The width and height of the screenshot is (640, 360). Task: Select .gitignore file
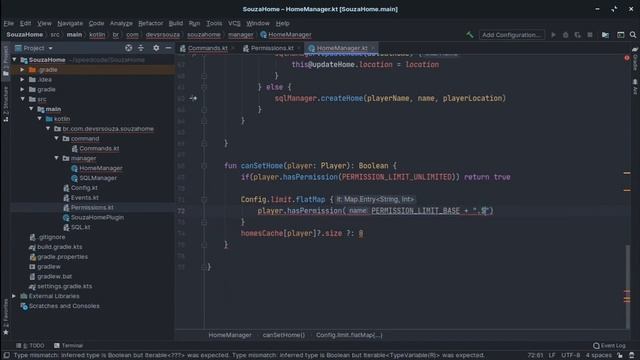point(51,237)
